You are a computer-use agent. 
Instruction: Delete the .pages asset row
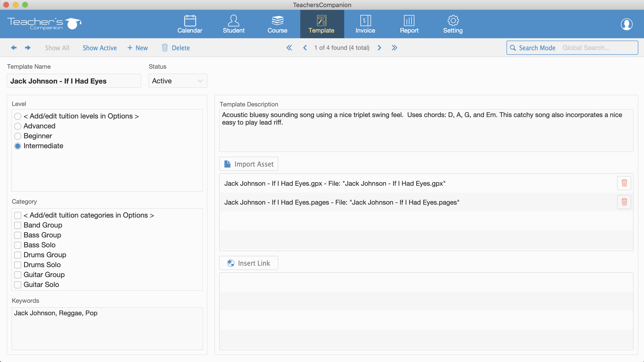pos(624,202)
